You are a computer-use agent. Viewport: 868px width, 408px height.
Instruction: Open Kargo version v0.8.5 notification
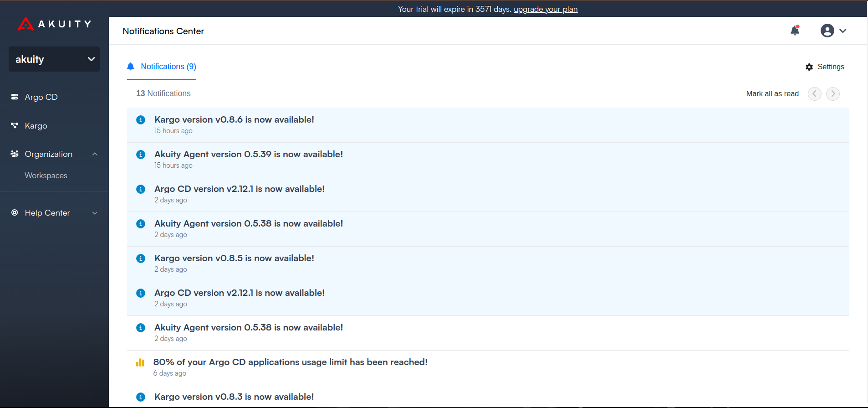click(488, 263)
